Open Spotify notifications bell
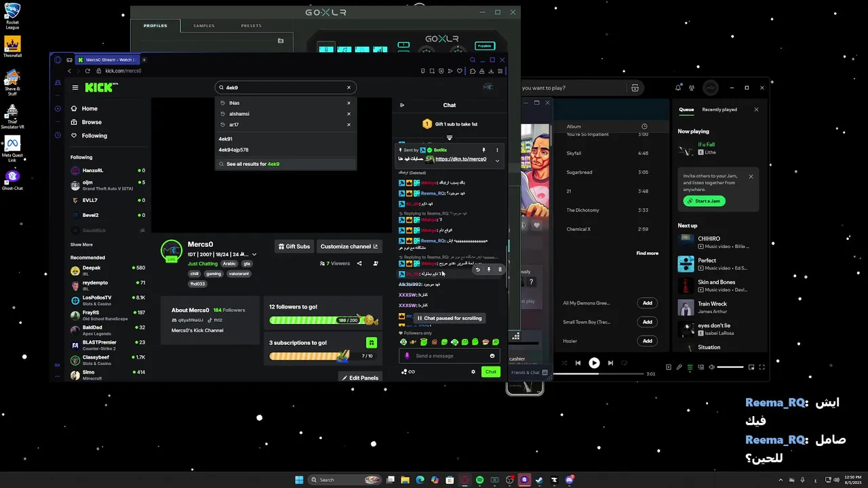868x488 pixels. tap(678, 87)
